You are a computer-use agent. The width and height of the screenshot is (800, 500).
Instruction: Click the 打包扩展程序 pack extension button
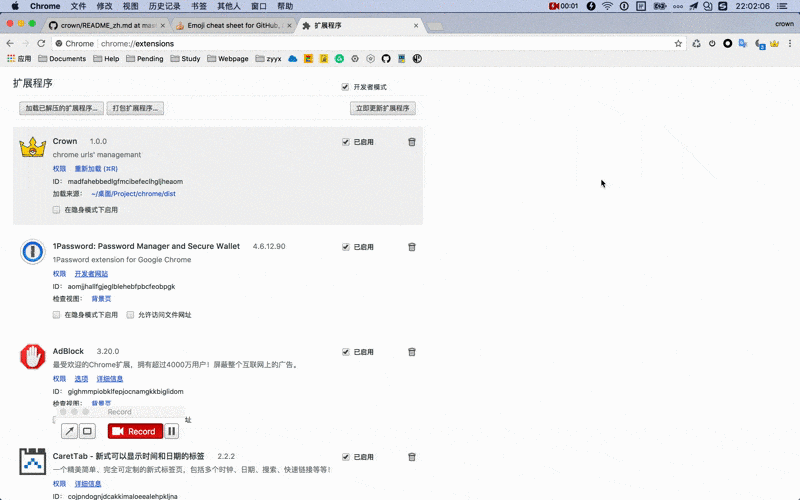135,108
